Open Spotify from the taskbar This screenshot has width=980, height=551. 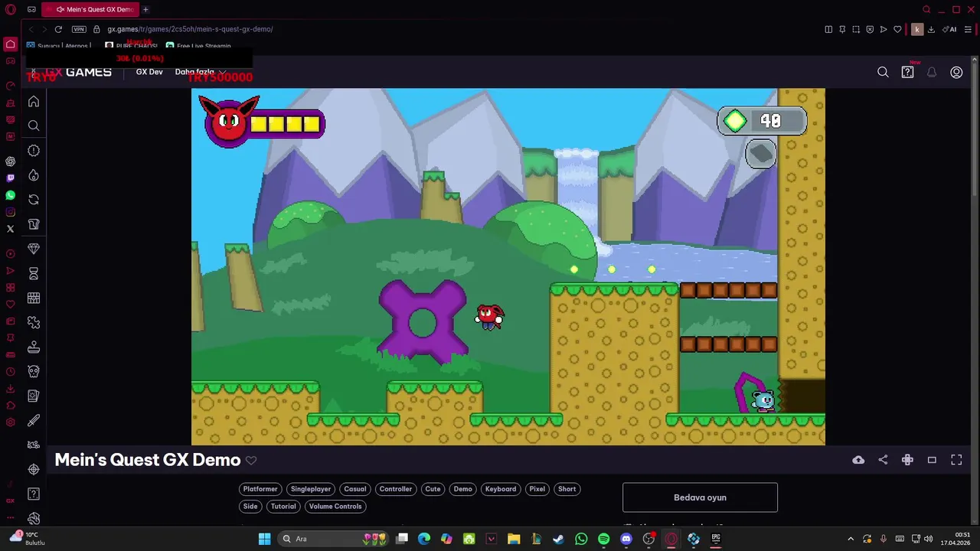coord(603,539)
